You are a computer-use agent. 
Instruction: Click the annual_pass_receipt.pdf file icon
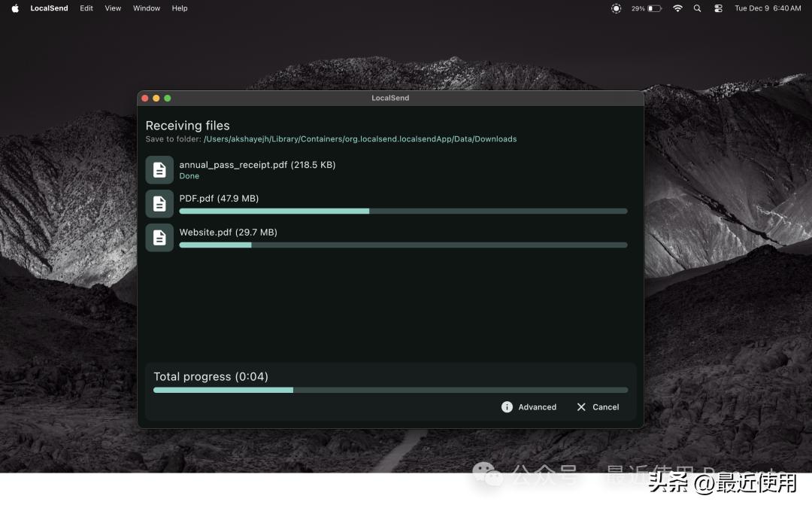point(159,170)
